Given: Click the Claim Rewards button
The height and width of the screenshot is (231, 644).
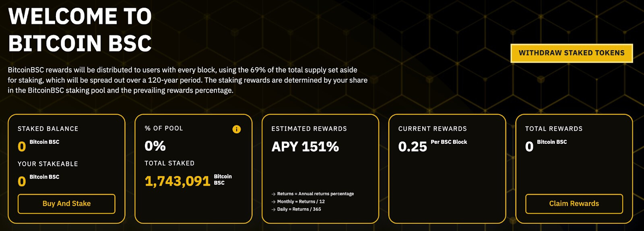Looking at the screenshot, I should pos(574,204).
